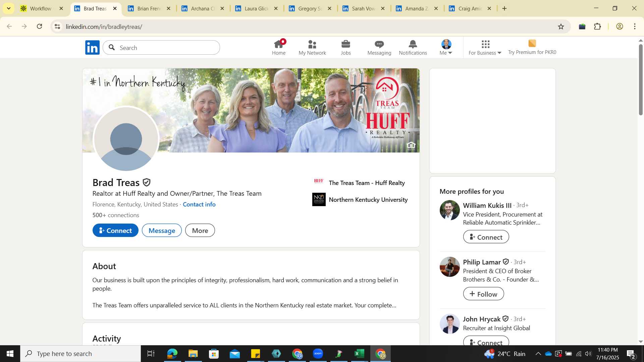
Task: Show hidden system tray icons
Action: pos(538,354)
